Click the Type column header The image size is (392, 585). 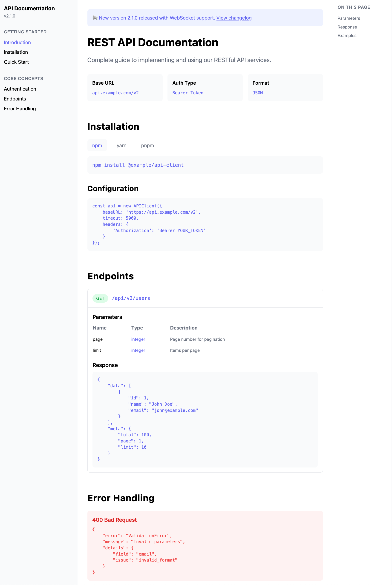tap(137, 328)
